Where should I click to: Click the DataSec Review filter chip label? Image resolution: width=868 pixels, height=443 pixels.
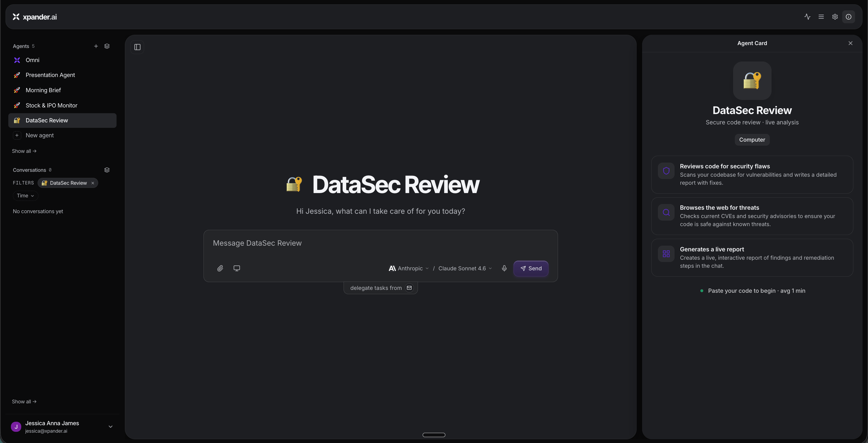[68, 183]
